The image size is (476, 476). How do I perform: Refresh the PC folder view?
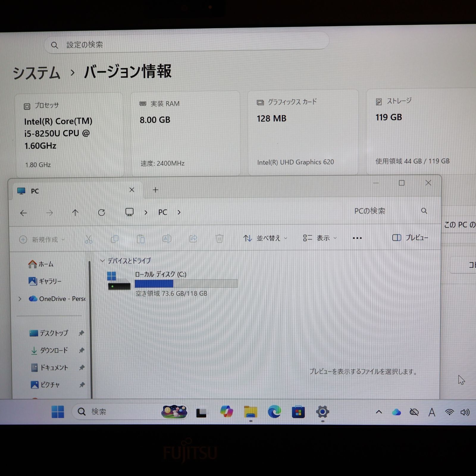101,212
